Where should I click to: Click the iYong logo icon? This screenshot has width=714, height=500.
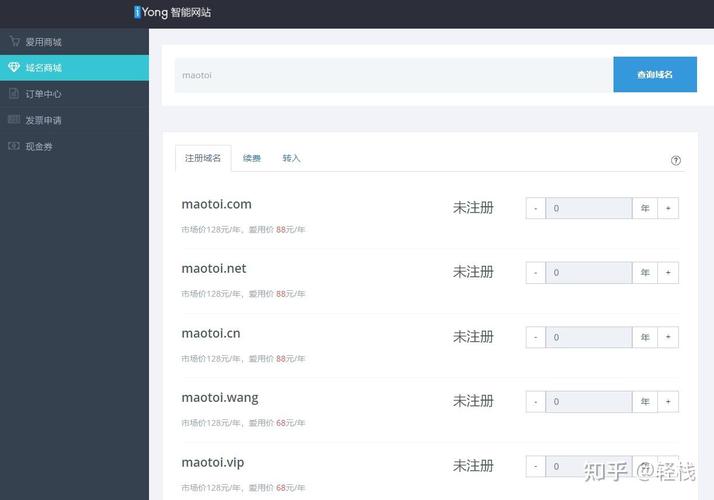(x=137, y=12)
